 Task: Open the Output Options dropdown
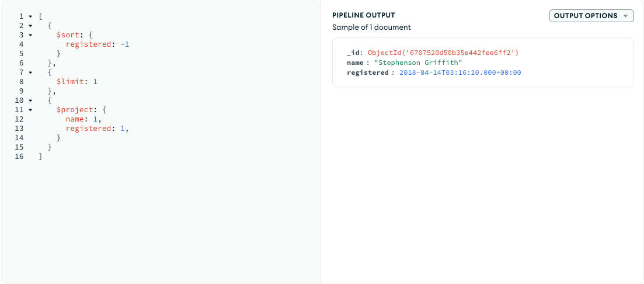tap(591, 16)
